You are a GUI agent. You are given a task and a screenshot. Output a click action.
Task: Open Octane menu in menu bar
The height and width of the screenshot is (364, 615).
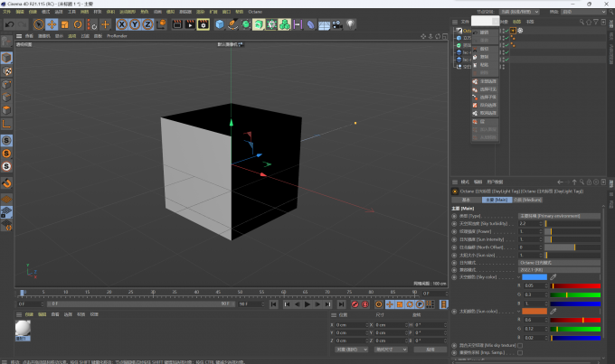click(255, 12)
